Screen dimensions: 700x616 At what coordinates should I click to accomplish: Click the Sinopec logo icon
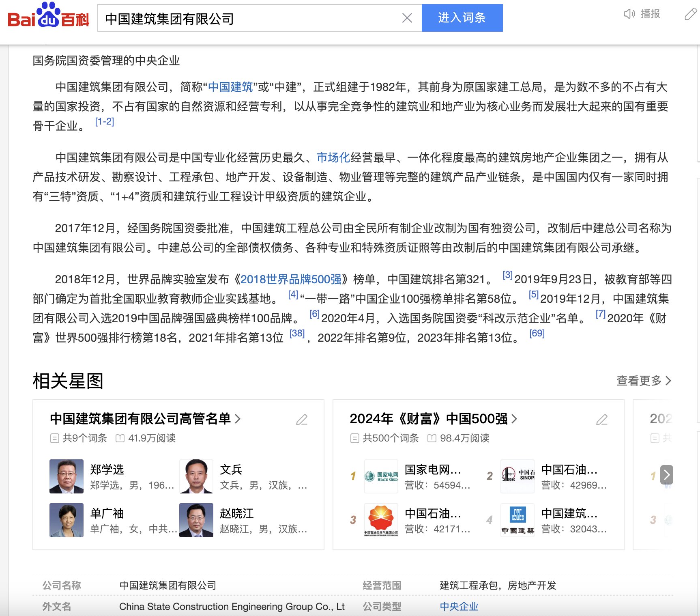point(517,476)
